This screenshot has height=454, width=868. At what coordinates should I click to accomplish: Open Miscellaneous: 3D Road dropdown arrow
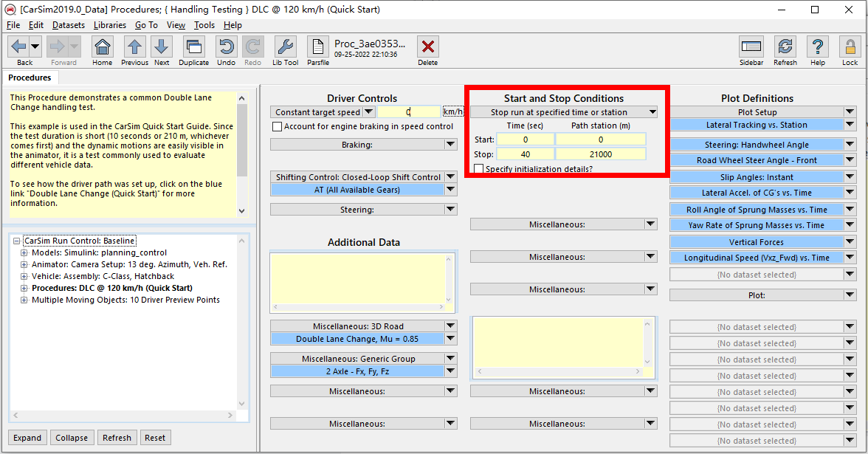click(450, 326)
